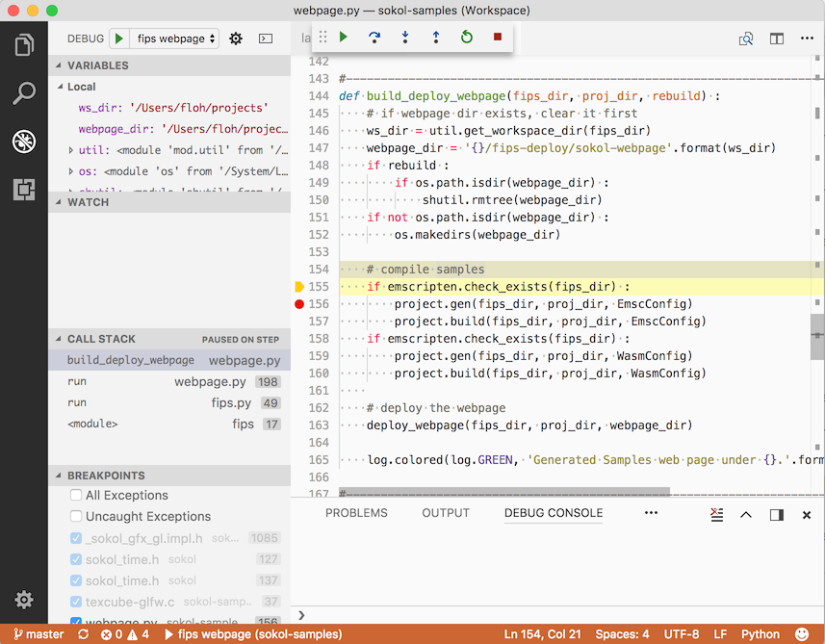Open editor more actions menu
The width and height of the screenshot is (825, 644).
[807, 38]
